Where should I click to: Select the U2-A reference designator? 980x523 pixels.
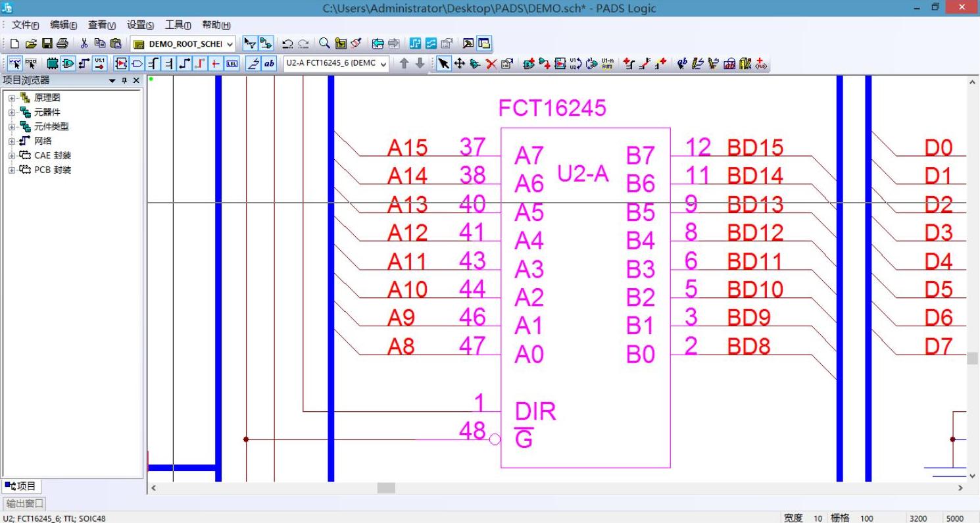583,174
